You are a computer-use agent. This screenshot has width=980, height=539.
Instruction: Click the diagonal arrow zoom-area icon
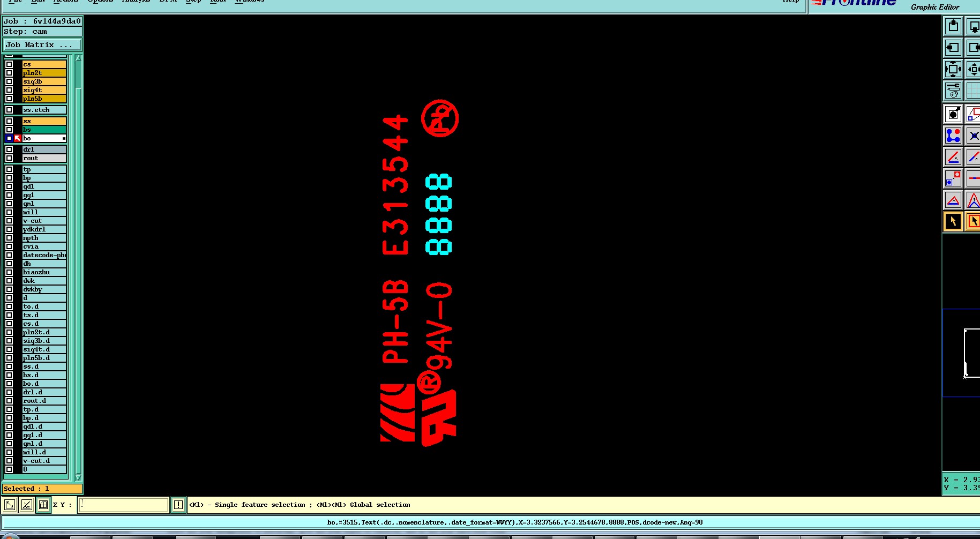pyautogui.click(x=10, y=505)
